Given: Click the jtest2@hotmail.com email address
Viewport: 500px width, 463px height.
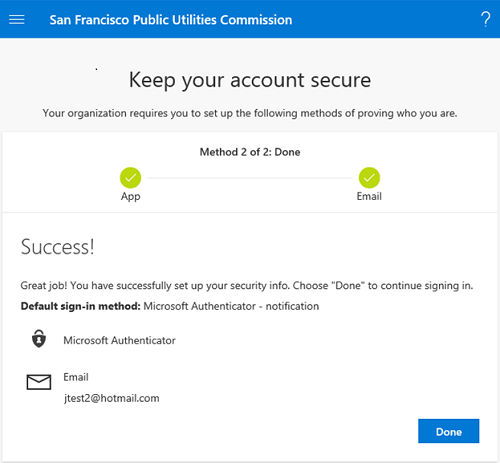Looking at the screenshot, I should click(x=111, y=398).
